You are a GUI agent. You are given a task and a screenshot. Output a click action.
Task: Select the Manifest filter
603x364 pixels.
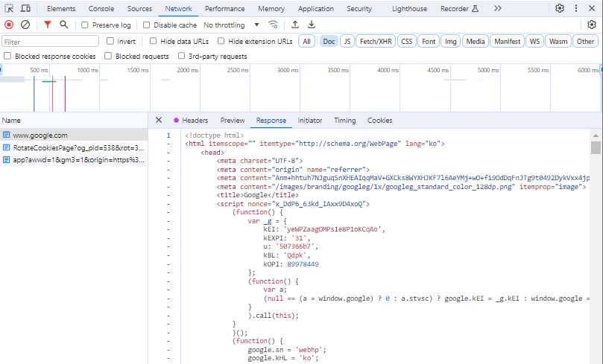click(x=508, y=41)
